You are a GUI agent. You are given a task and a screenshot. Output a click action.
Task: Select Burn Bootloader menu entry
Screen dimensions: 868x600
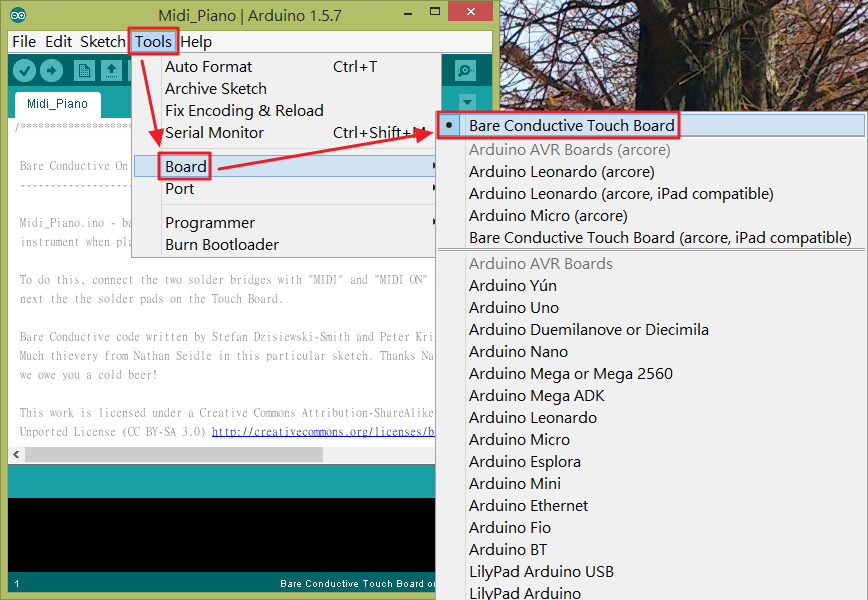click(x=285, y=245)
